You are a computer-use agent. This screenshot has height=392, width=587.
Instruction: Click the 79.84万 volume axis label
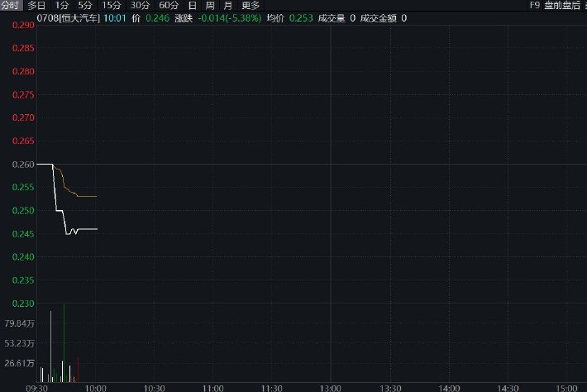pos(20,323)
